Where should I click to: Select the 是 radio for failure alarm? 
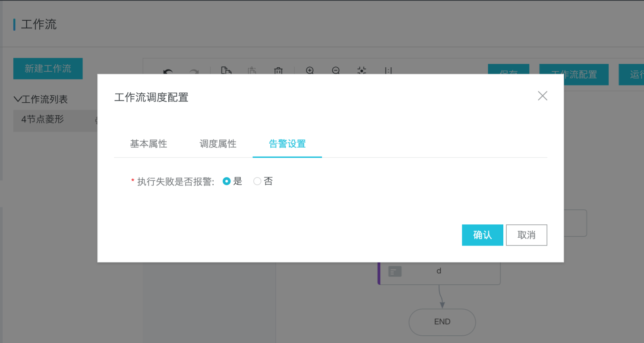[227, 182]
